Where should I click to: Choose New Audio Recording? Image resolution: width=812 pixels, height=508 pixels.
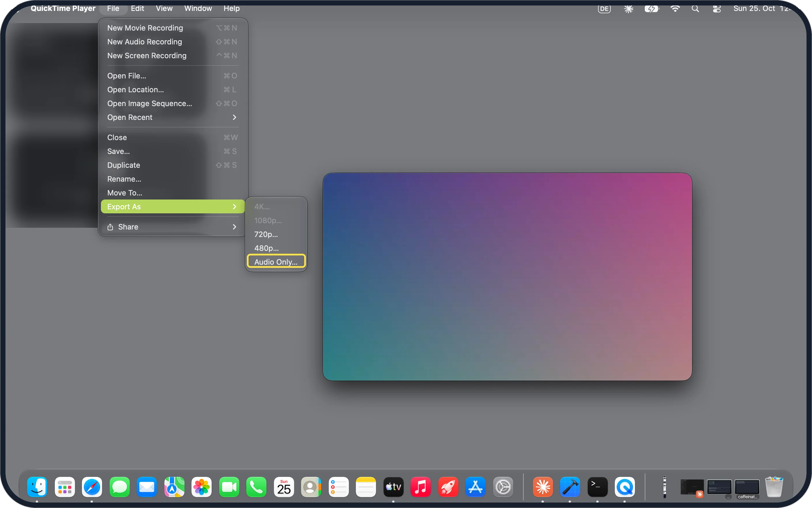click(172, 42)
